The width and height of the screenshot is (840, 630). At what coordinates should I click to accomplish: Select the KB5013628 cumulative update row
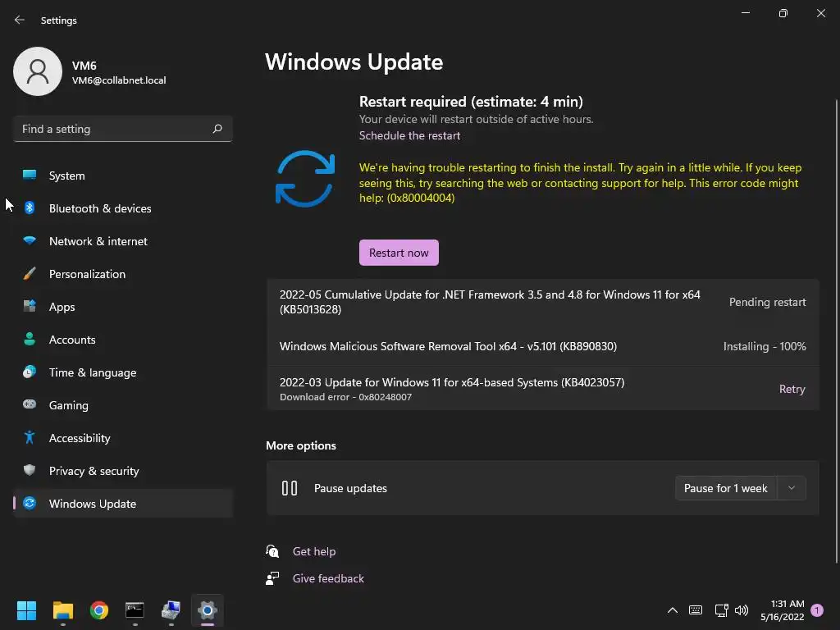click(543, 302)
